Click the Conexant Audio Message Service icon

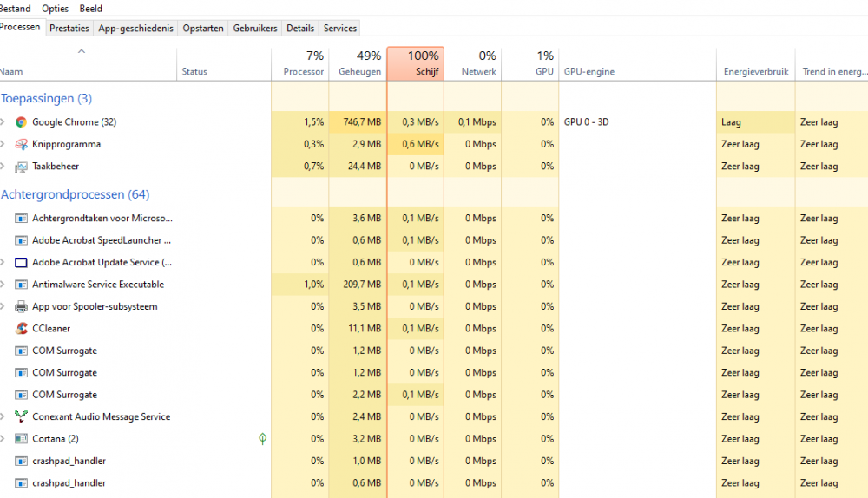22,417
